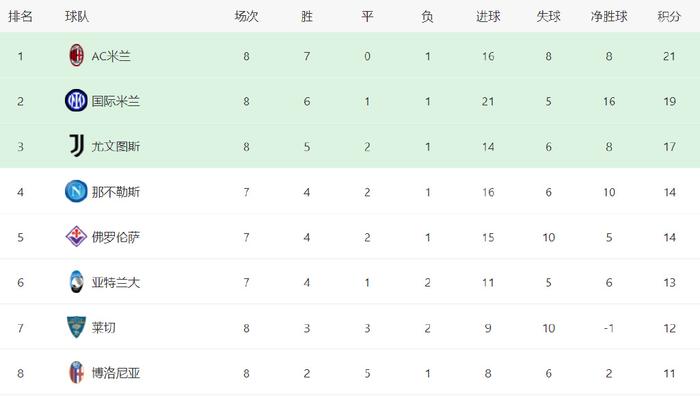Open the Atalanta club logo

[x=76, y=282]
